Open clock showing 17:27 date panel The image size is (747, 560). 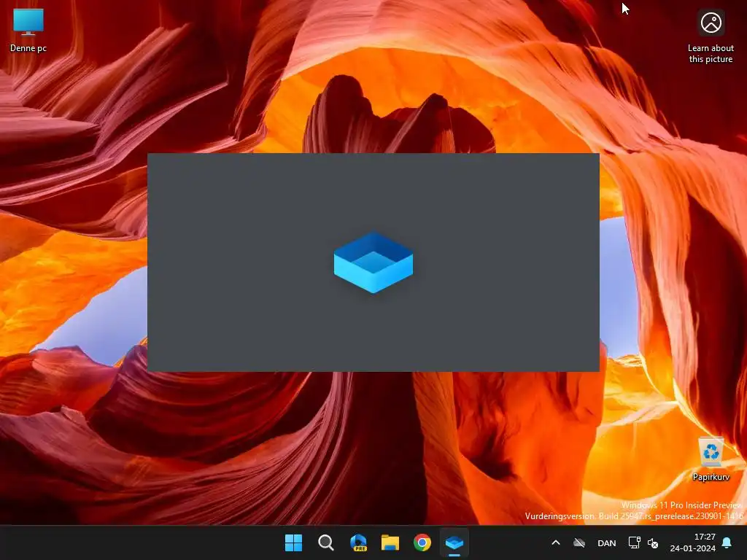click(693, 542)
